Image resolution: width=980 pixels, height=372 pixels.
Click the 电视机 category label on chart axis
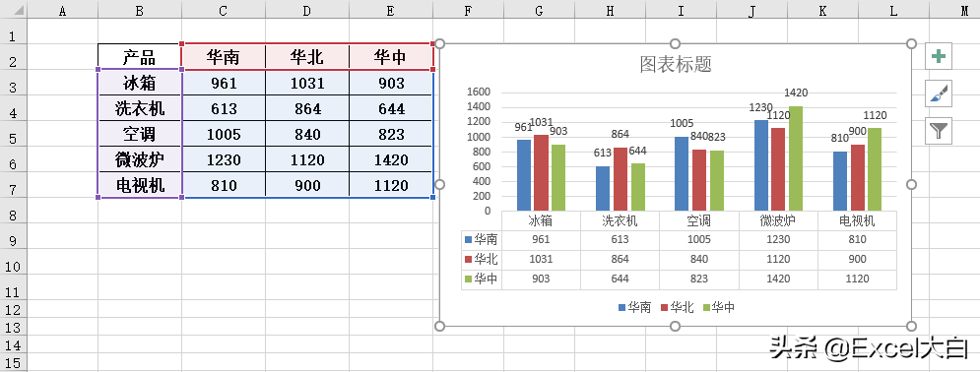click(857, 220)
